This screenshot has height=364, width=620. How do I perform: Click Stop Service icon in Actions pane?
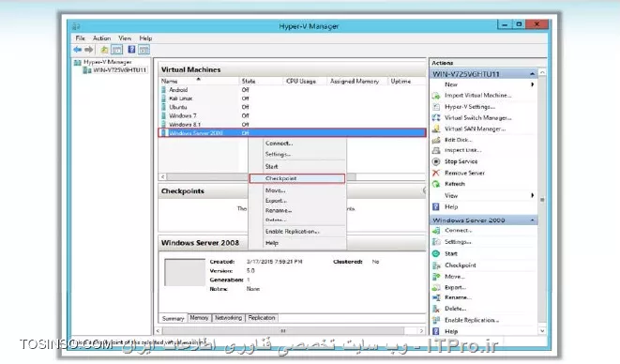pyautogui.click(x=436, y=161)
